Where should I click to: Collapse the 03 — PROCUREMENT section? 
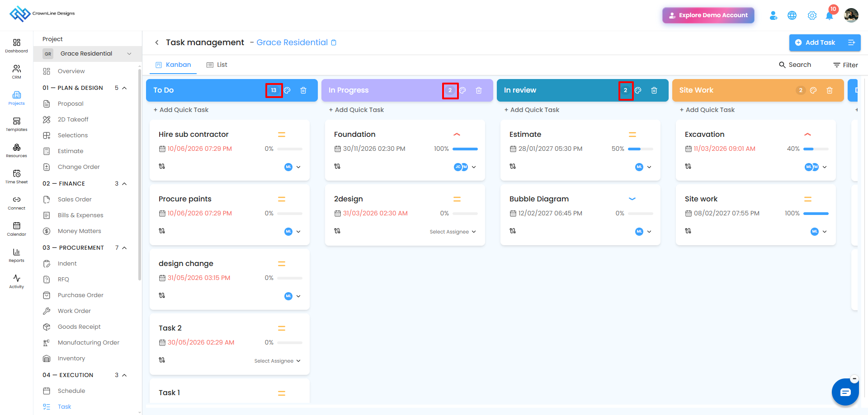(x=124, y=248)
